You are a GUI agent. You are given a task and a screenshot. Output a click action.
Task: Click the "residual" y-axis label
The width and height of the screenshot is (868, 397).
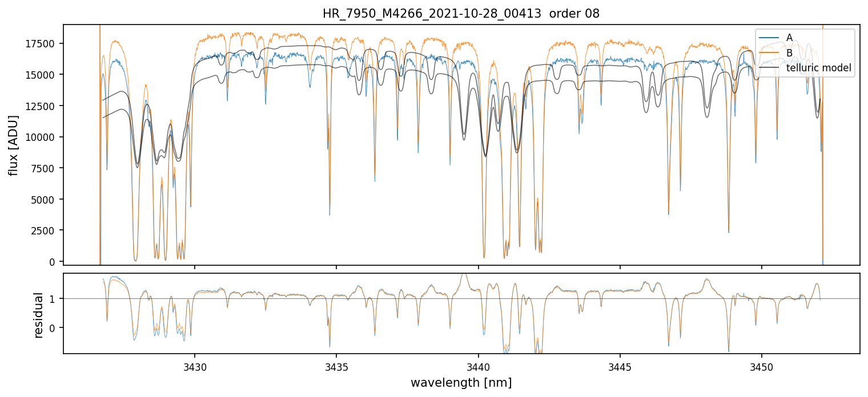click(x=38, y=315)
